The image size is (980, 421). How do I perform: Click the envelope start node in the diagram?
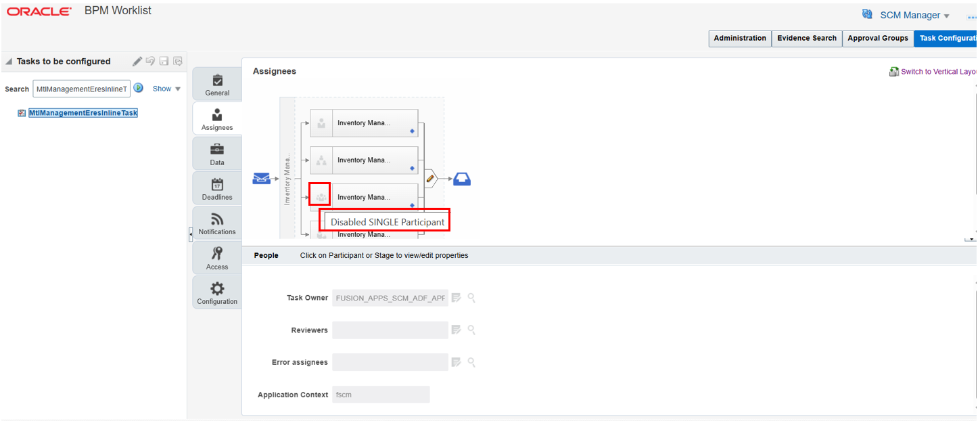(x=262, y=178)
